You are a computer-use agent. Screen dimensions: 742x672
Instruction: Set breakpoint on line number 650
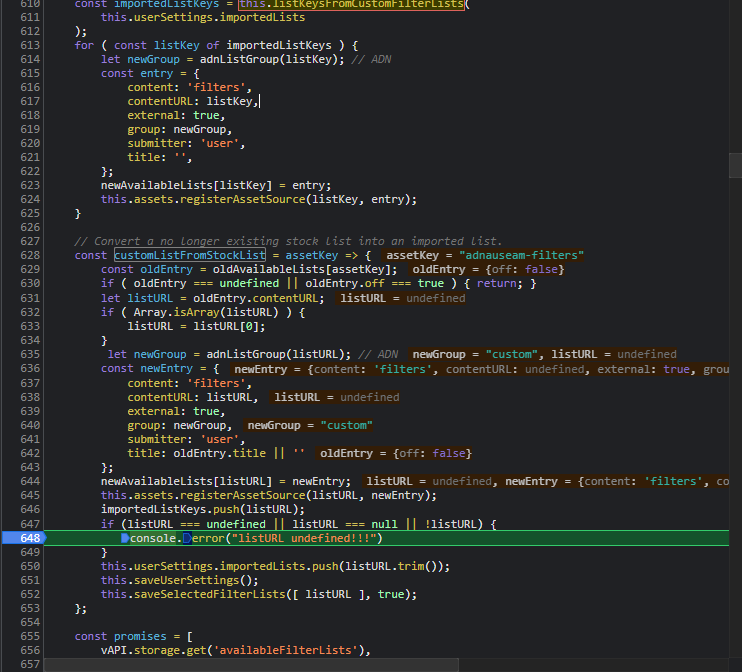30,566
